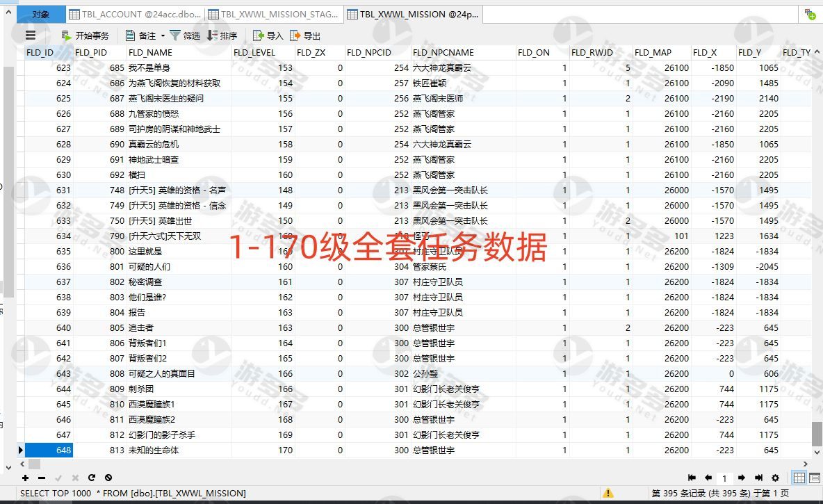Switch to grid view
This screenshot has width=823, height=504.
(799, 478)
